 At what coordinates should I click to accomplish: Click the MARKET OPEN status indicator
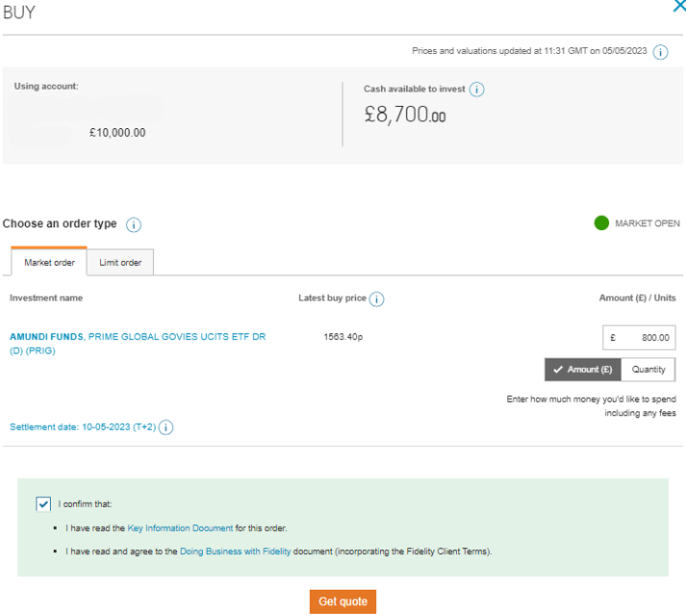pyautogui.click(x=637, y=223)
